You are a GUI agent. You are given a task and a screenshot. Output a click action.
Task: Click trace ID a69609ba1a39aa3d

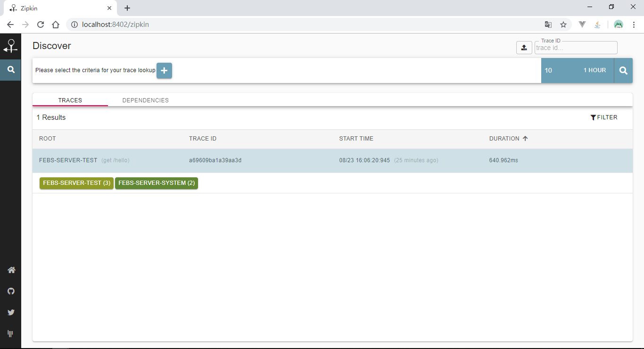coord(215,160)
